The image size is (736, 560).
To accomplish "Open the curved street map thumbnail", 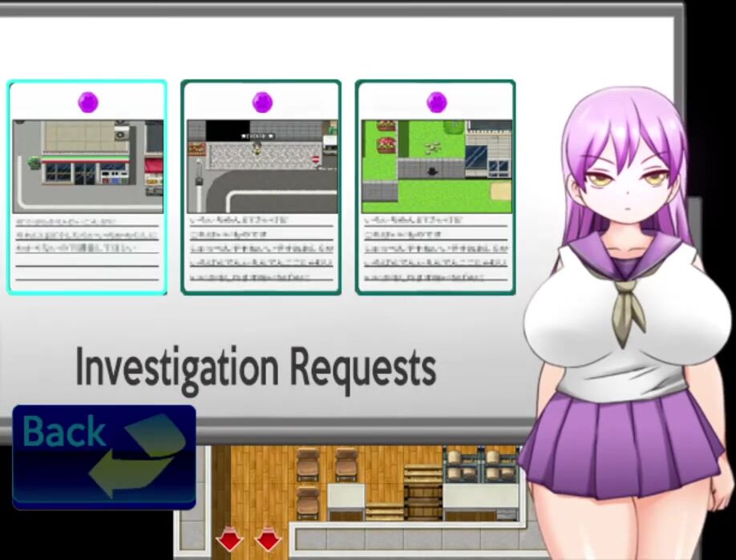I will (262, 166).
